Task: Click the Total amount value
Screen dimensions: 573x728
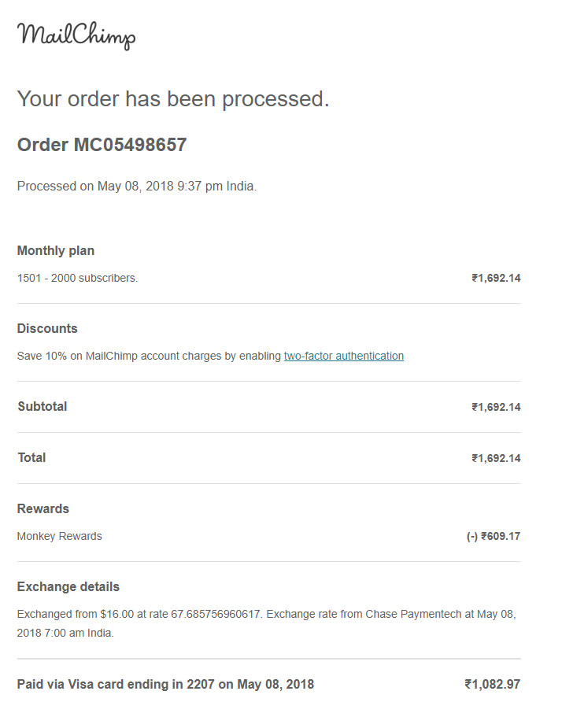Action: (x=496, y=458)
